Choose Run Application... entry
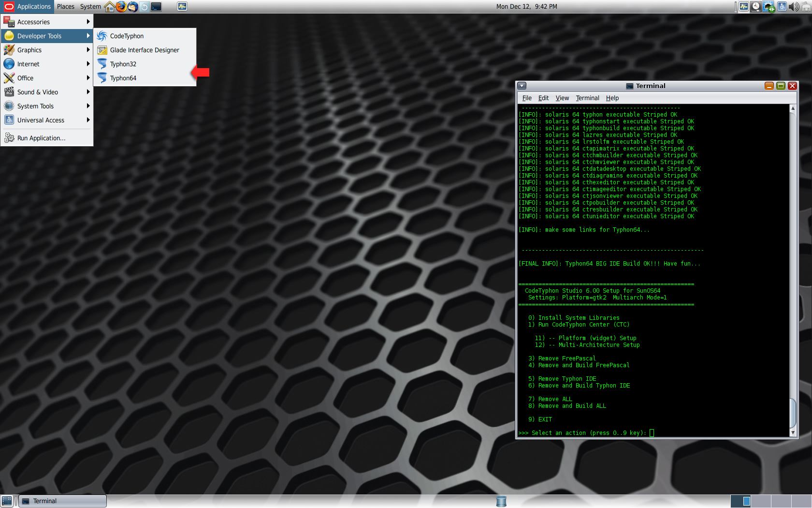Viewport: 812px width, 508px height. [x=47, y=138]
